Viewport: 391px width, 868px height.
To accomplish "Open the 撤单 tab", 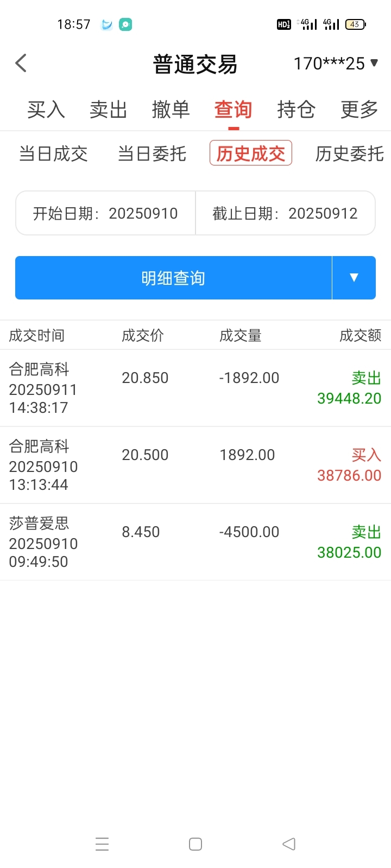I will tap(171, 110).
